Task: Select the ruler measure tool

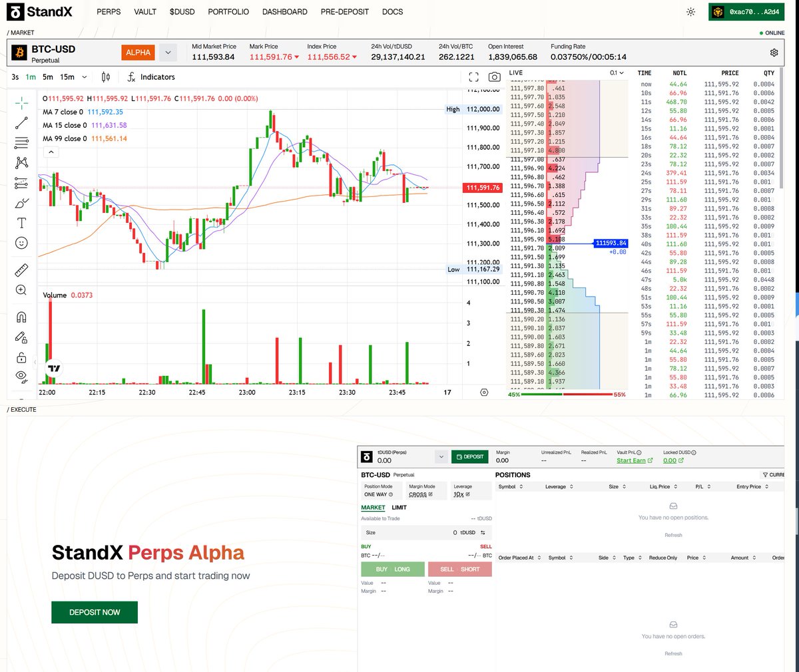Action: [21, 270]
